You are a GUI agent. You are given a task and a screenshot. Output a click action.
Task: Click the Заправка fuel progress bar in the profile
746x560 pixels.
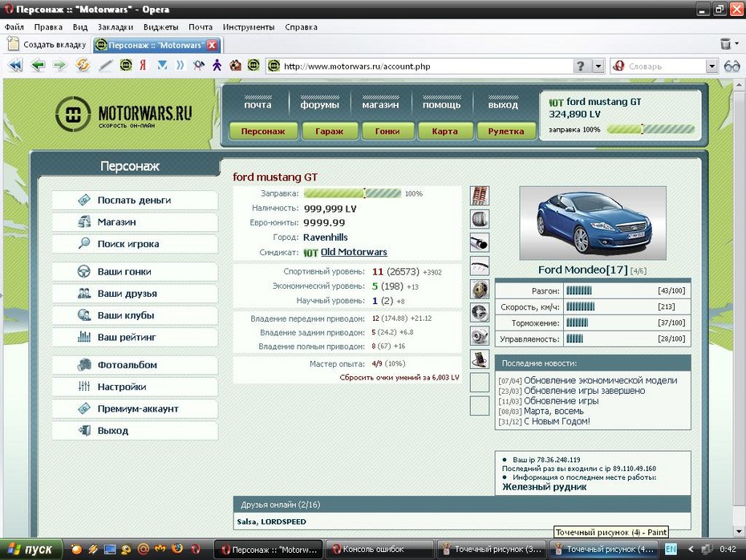pyautogui.click(x=352, y=193)
